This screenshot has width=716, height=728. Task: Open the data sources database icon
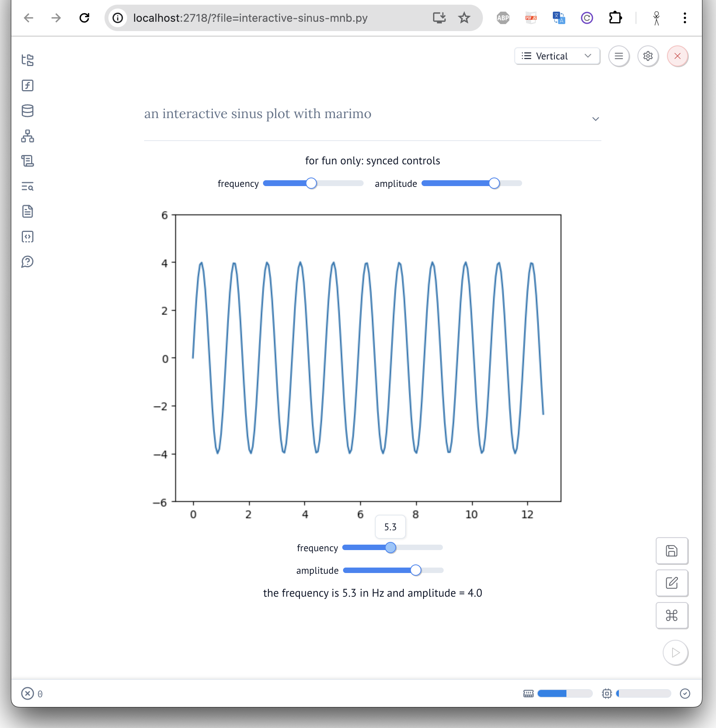point(28,111)
